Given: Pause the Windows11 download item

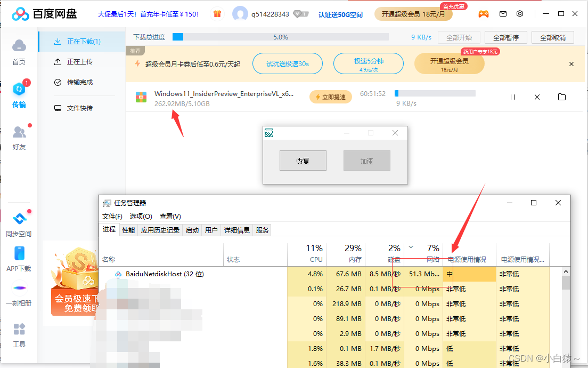Looking at the screenshot, I should click(512, 97).
